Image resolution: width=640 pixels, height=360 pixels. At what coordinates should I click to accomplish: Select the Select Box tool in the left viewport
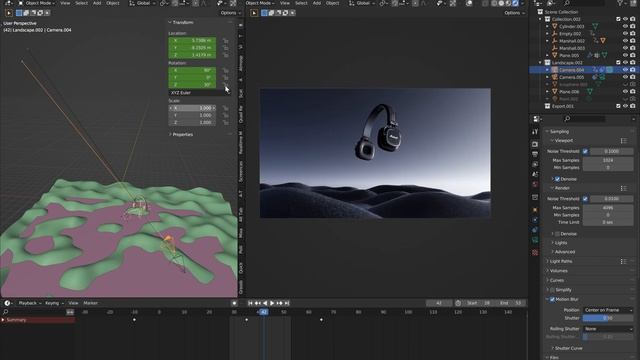(x=19, y=13)
